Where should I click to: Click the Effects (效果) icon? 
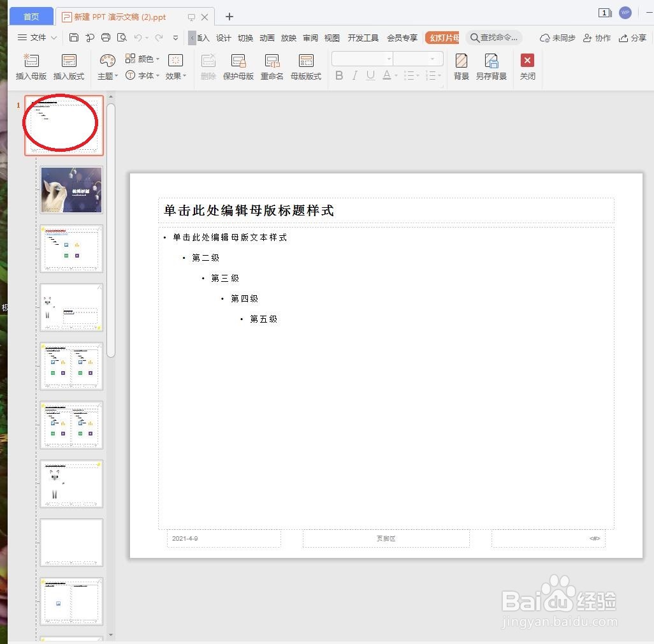[175, 61]
